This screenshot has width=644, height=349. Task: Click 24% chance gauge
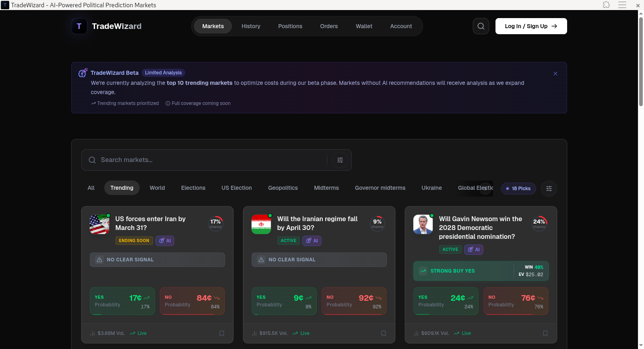pos(539,224)
